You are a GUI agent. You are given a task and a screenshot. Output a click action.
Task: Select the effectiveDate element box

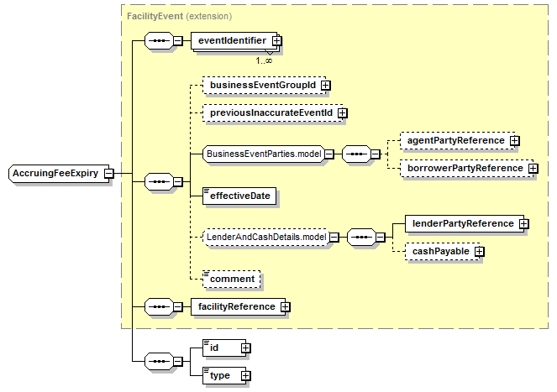239,196
